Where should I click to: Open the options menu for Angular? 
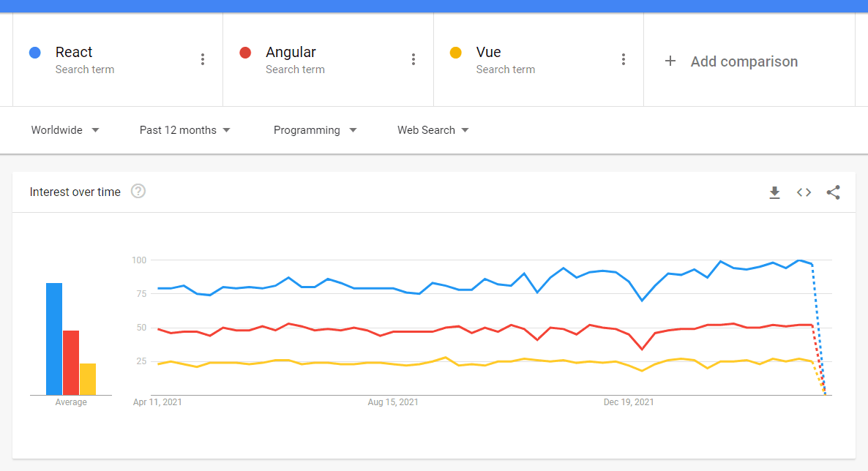coord(413,59)
